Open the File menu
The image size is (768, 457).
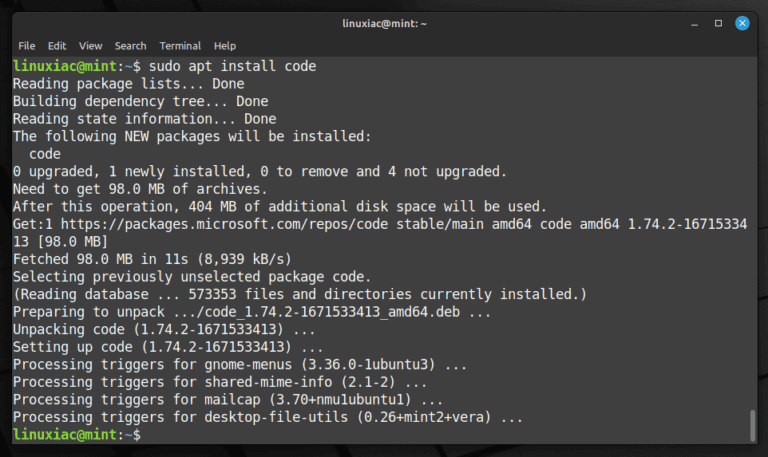[26, 46]
